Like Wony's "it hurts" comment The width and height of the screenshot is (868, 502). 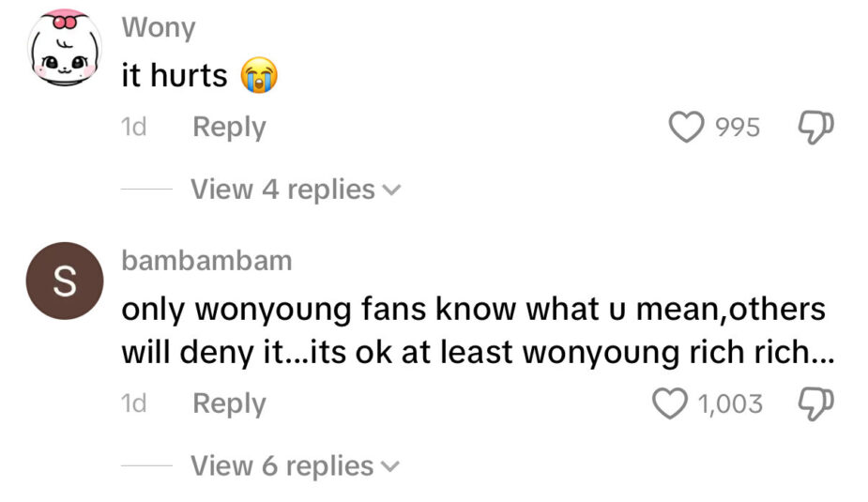pos(687,127)
